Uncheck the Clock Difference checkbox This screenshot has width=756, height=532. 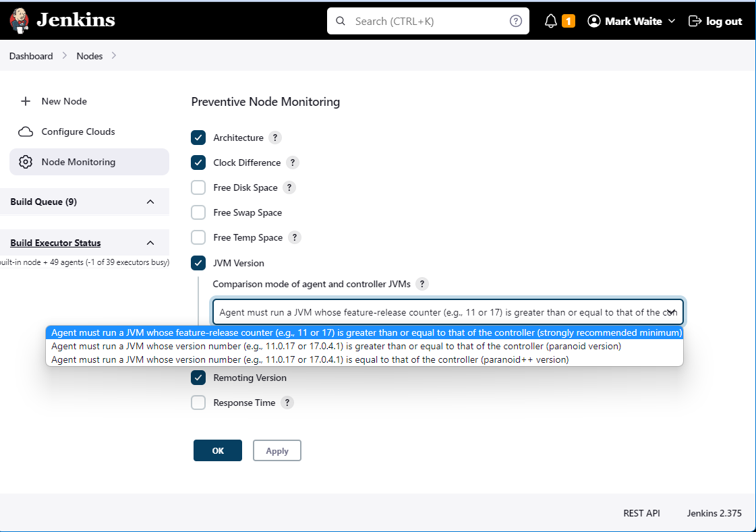coord(198,163)
